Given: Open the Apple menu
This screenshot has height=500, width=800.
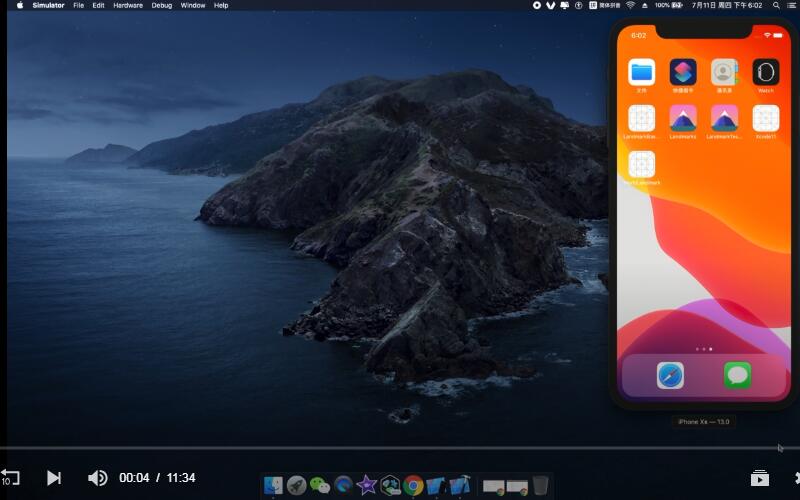Looking at the screenshot, I should tap(19, 5).
